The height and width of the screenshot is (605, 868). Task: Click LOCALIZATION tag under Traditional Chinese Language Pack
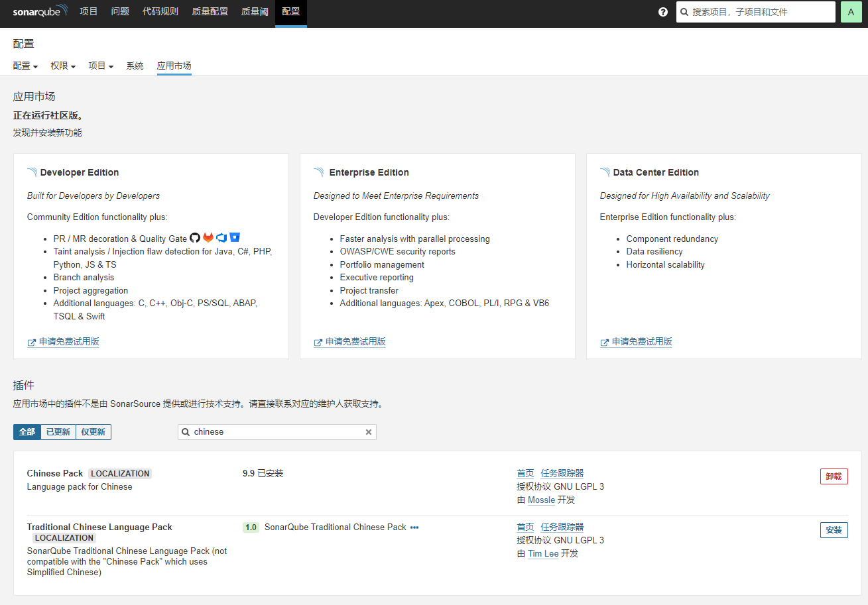point(64,538)
